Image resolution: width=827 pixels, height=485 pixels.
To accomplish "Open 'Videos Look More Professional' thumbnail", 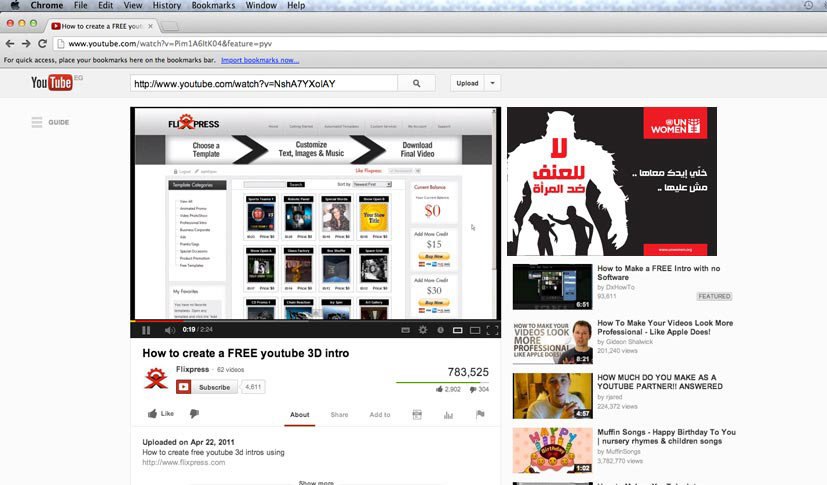I will click(x=552, y=342).
